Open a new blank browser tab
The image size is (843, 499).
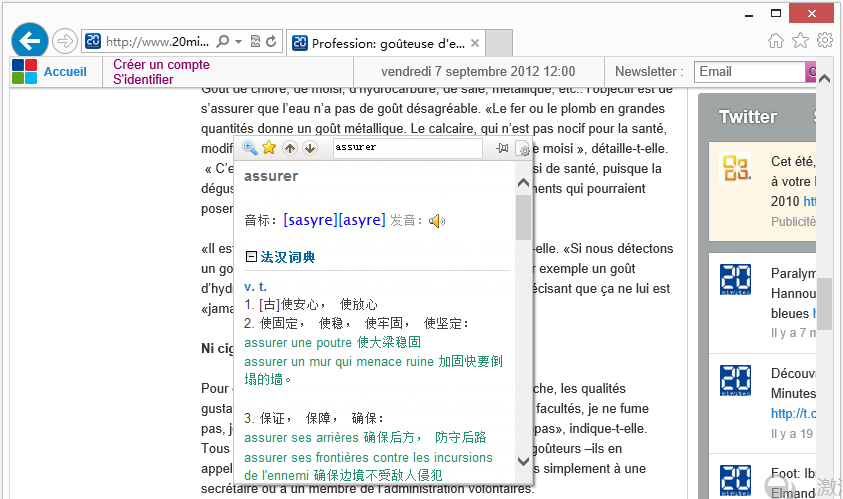click(x=499, y=43)
